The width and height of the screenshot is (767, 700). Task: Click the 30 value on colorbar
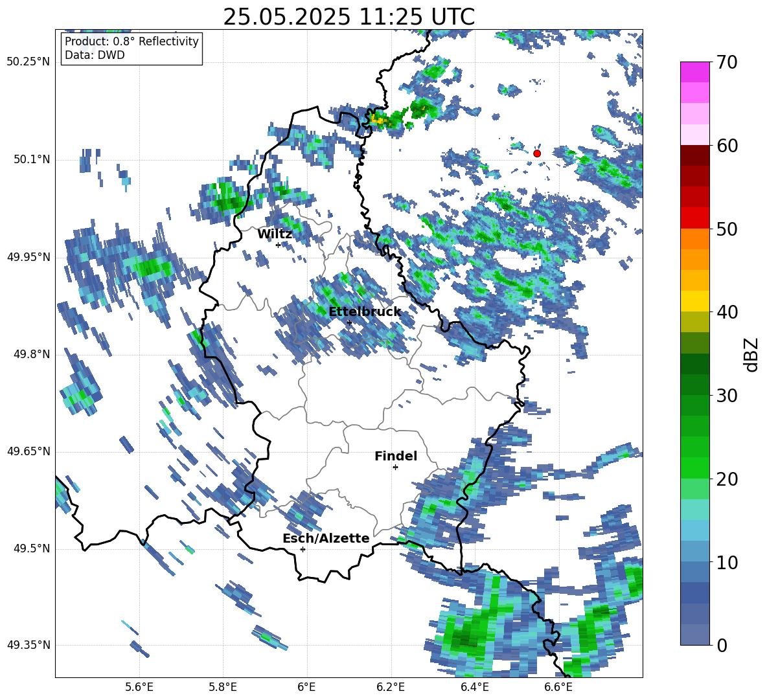pos(727,396)
